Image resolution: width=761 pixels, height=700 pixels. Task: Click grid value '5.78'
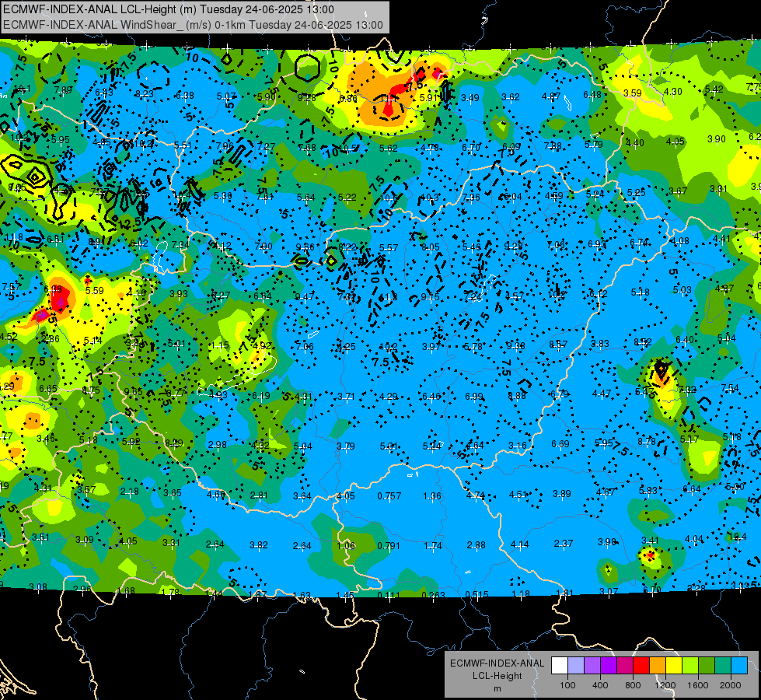click(473, 346)
